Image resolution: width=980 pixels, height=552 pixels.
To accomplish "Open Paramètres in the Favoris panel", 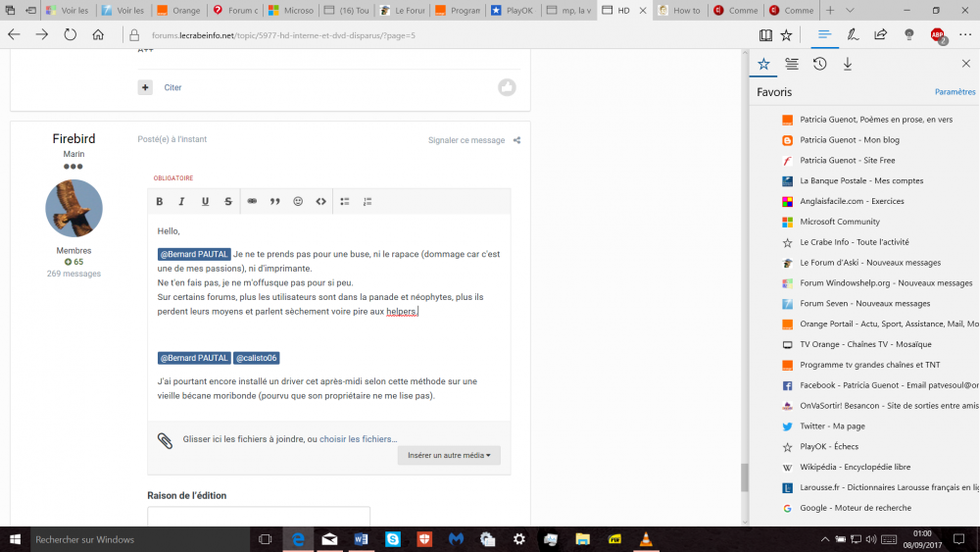I will point(955,92).
